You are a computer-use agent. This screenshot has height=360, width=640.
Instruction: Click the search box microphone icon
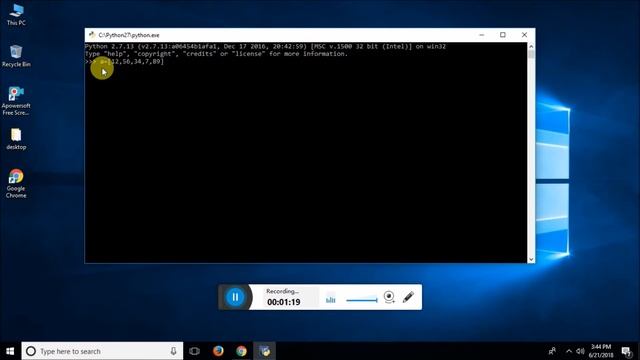tap(173, 351)
